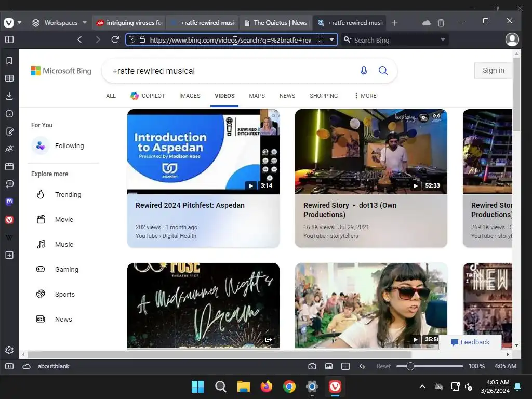Screen dimensions: 532x399
Task: Show site info padlock
Action: (x=142, y=39)
